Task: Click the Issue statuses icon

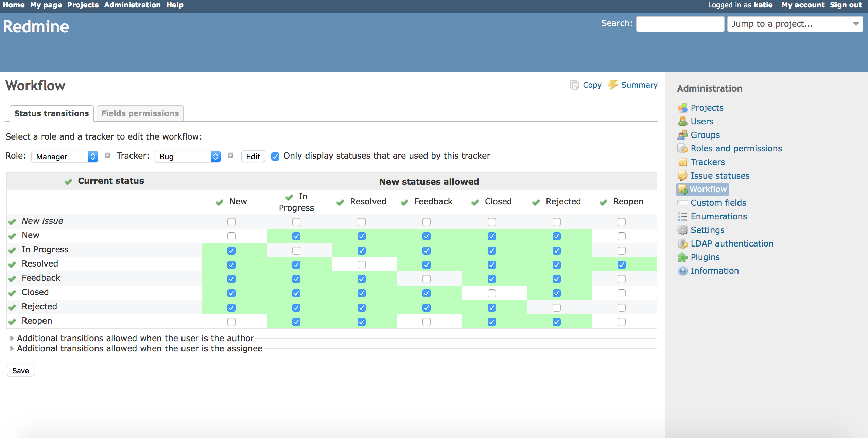Action: 682,176
